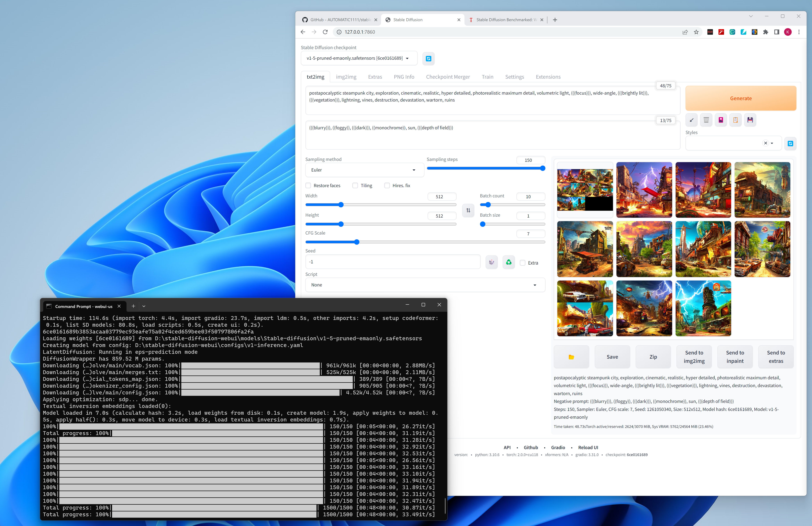Open the browser extensions puzzle icon
The width and height of the screenshot is (812, 526).
pyautogui.click(x=766, y=32)
